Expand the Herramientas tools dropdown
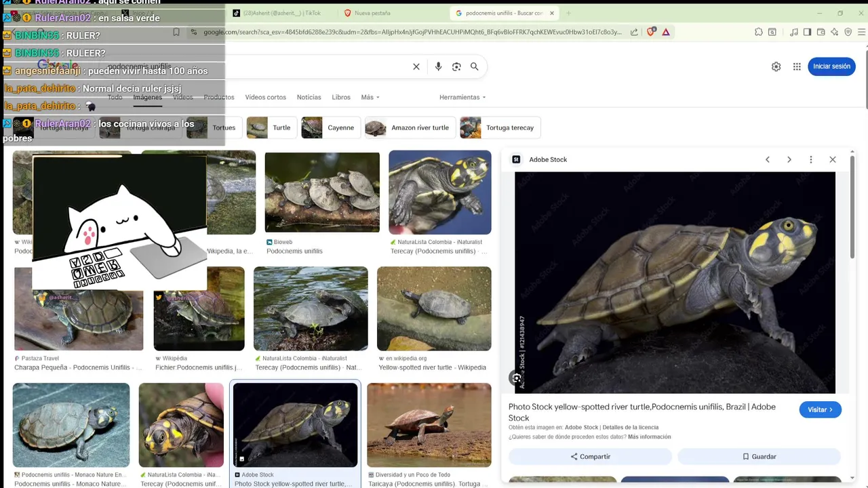 (x=462, y=97)
